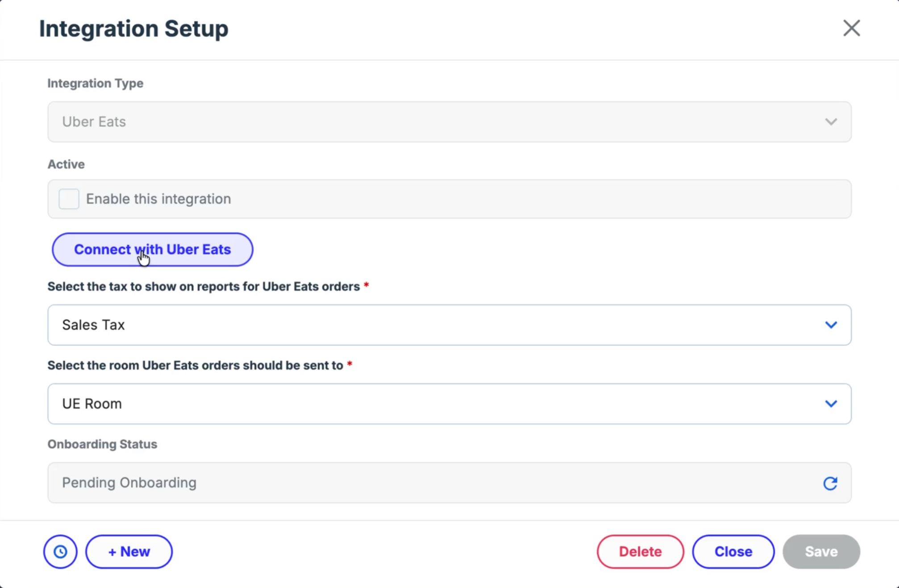Expand the Integration Type chevron
Screen dimensions: 899x588
[x=831, y=122]
